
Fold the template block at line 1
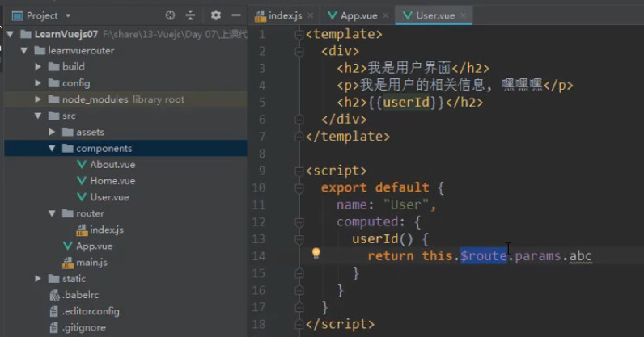(299, 35)
